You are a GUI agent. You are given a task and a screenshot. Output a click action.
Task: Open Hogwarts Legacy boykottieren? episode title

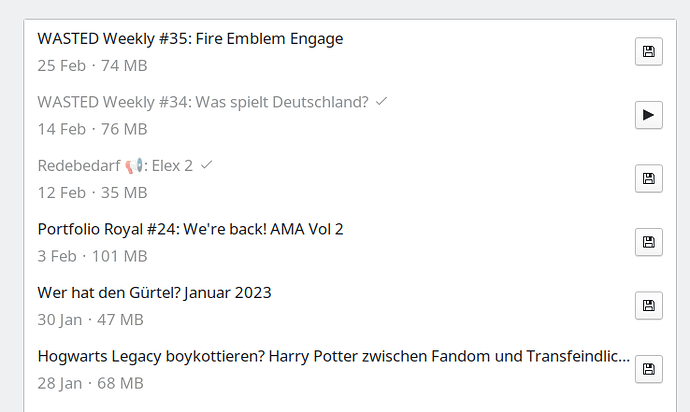click(334, 356)
